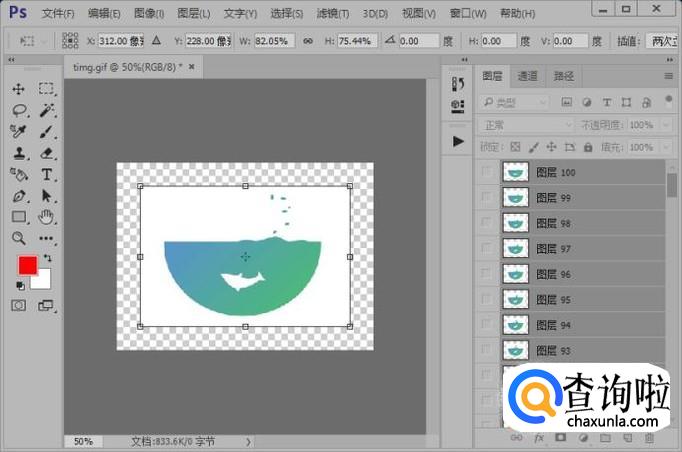Select the Move tool
This screenshot has width=682, height=452.
(x=18, y=89)
